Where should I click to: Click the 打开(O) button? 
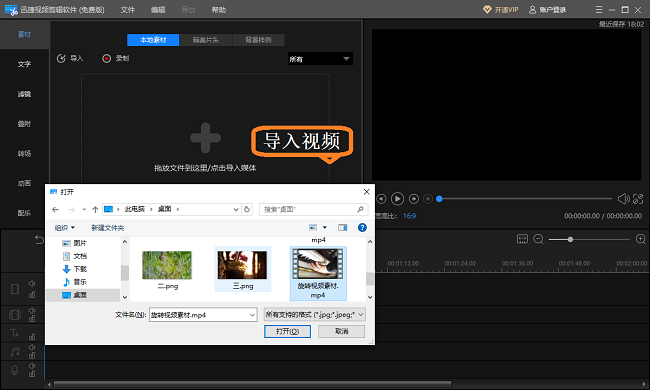pyautogui.click(x=287, y=331)
